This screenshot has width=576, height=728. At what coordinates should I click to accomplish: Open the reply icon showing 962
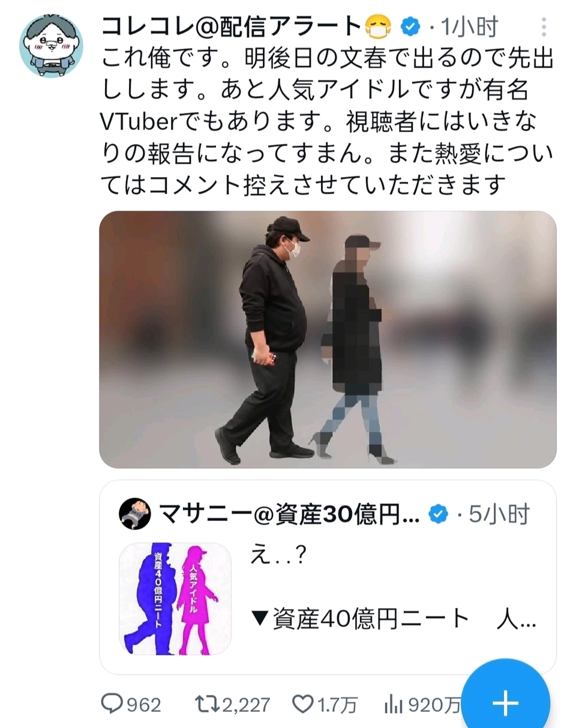(x=131, y=703)
